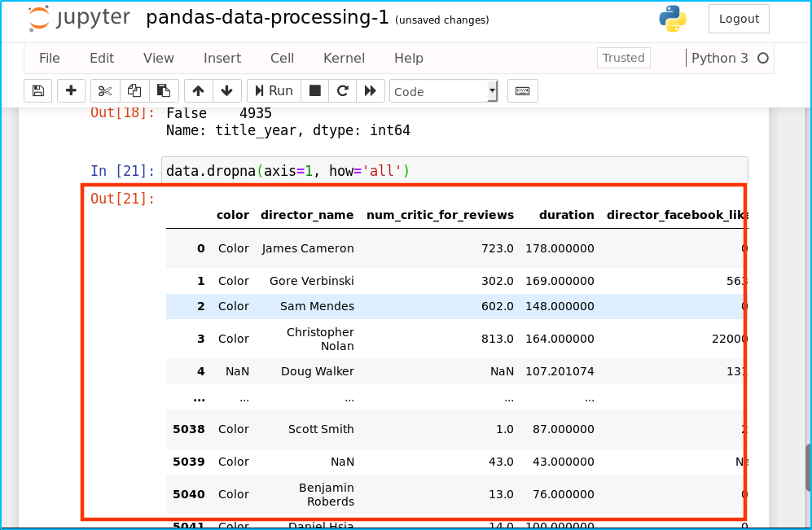Click the duration column header
Screen dimensions: 812x530
coord(567,215)
